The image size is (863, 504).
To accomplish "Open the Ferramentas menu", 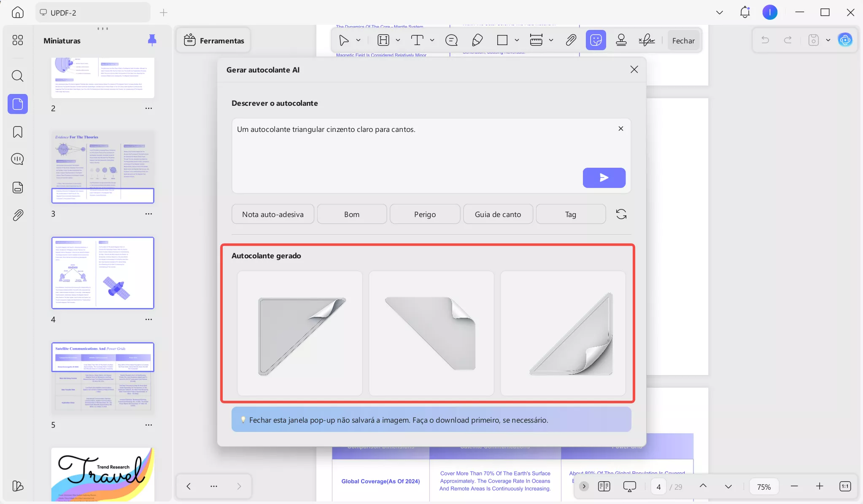I will (x=214, y=40).
